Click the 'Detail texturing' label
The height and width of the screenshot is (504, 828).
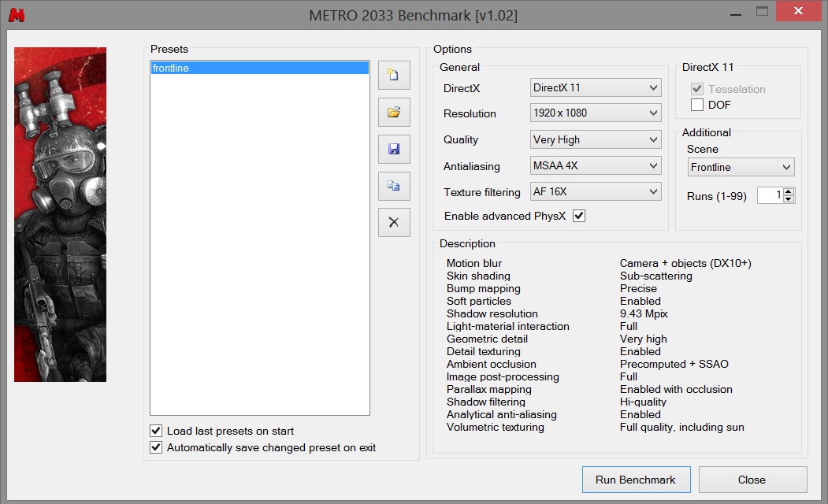[484, 351]
